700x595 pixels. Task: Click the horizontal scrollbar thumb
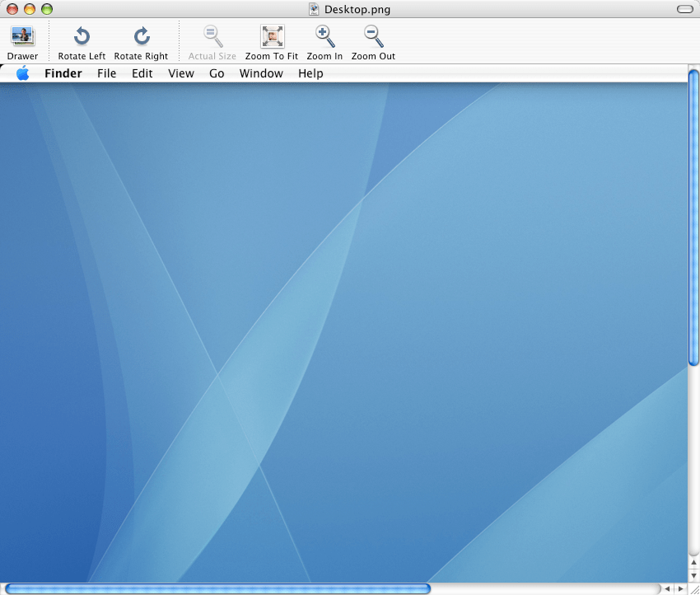[218, 588]
